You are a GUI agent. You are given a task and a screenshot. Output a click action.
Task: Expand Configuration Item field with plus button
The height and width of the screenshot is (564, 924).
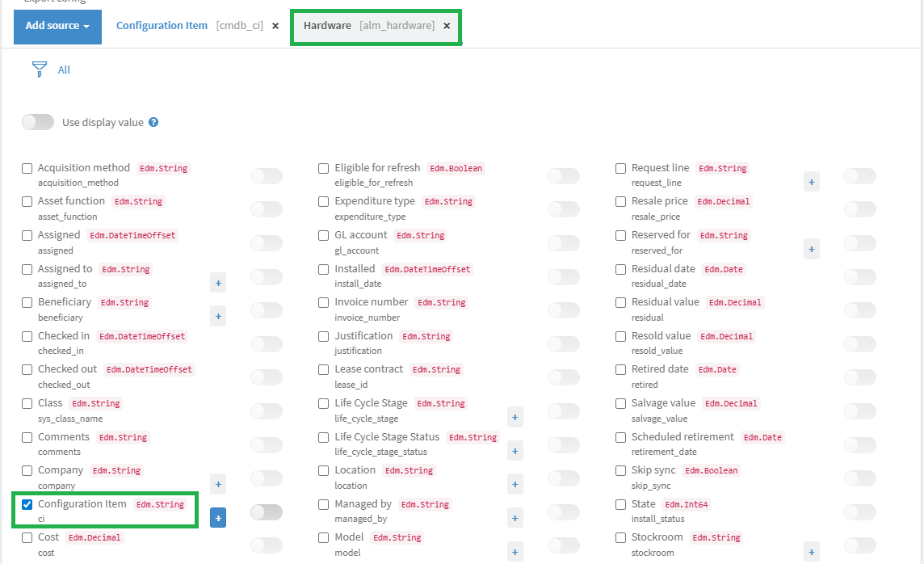tap(218, 518)
